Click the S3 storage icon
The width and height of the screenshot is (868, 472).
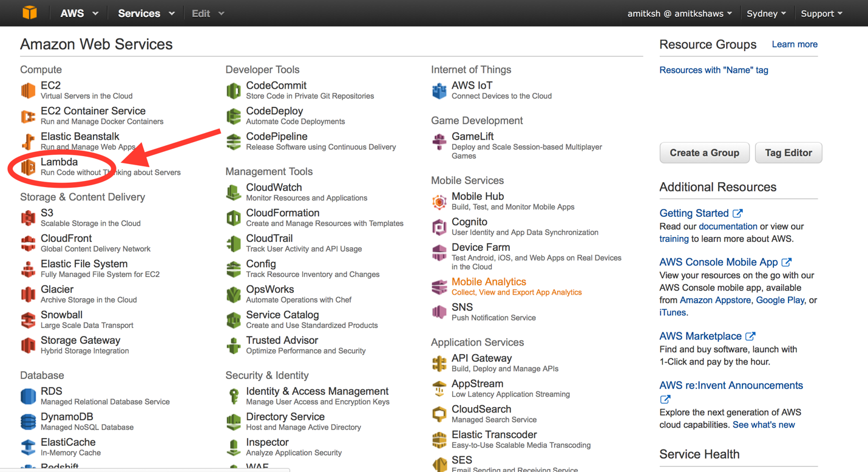[28, 218]
